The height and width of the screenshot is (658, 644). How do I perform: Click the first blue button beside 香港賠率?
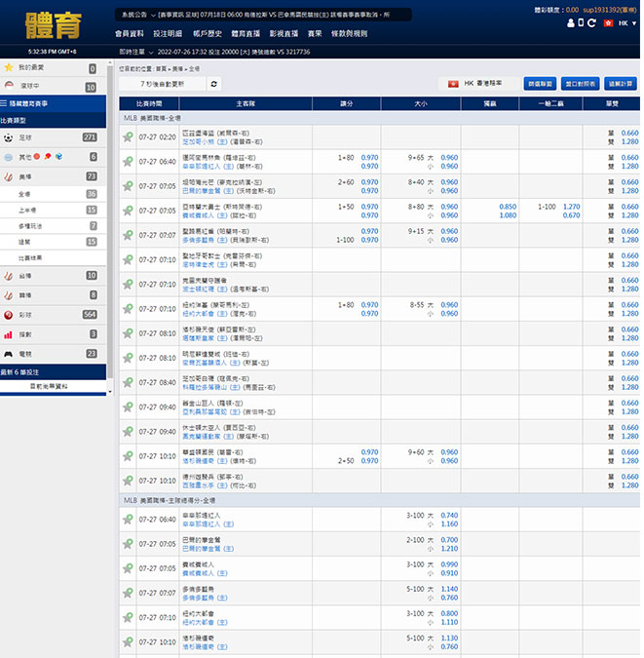pos(540,84)
